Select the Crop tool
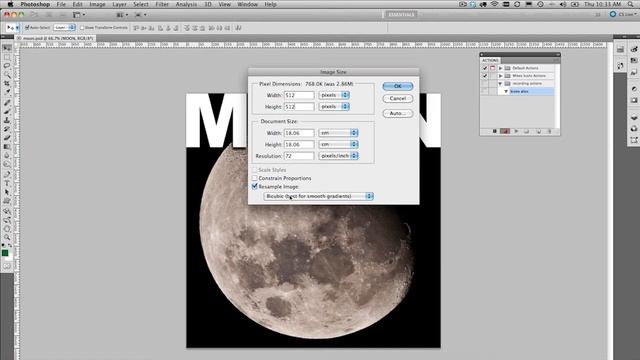The image size is (640, 360). tap(7, 83)
